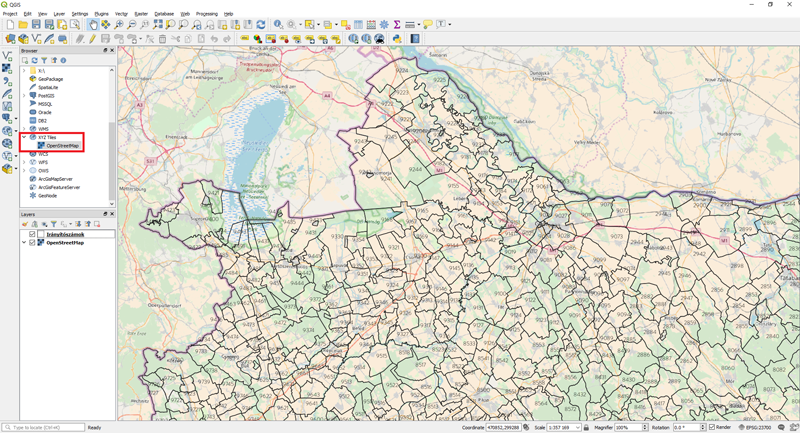
Task: Activate the Identify Features tool
Action: tap(278, 24)
